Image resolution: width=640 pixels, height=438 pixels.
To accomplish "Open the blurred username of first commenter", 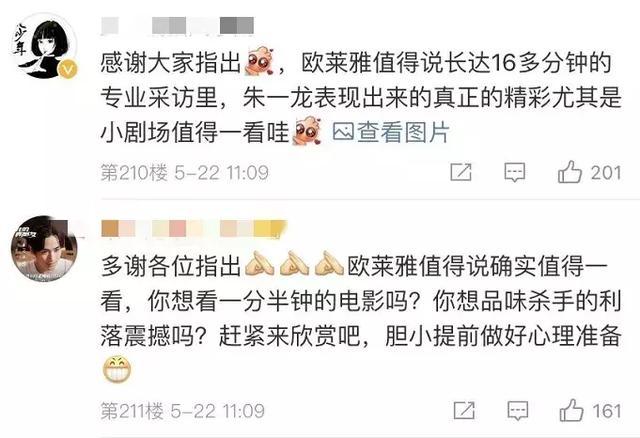I will 178,25.
